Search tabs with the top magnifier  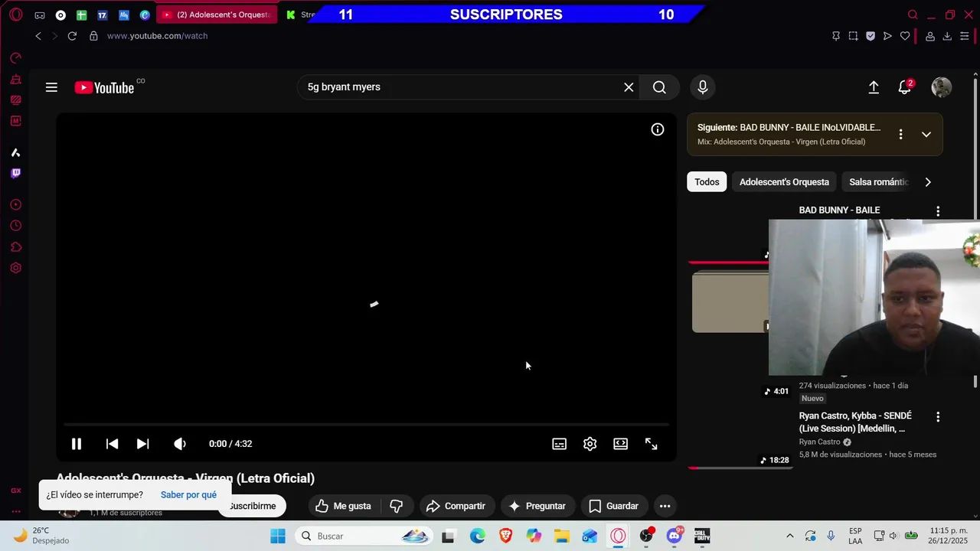[x=913, y=15]
